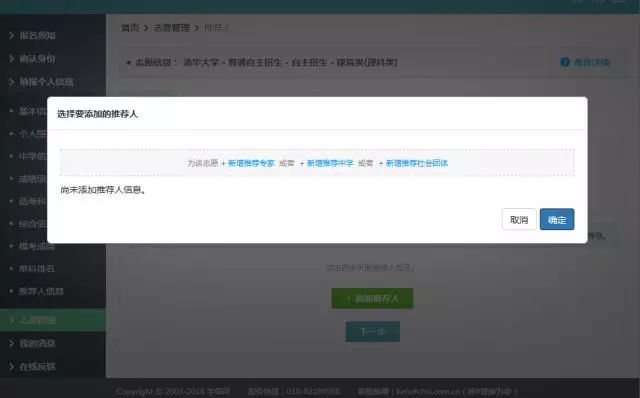Click the green 添加推荐人 button behind dialog

pyautogui.click(x=372, y=298)
